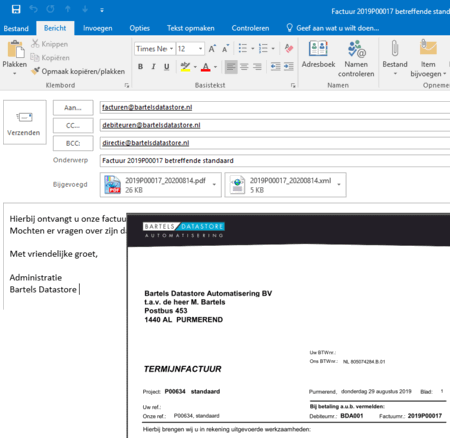This screenshot has width=450, height=438.
Task: Click the Save icon in title bar
Action: [16, 9]
